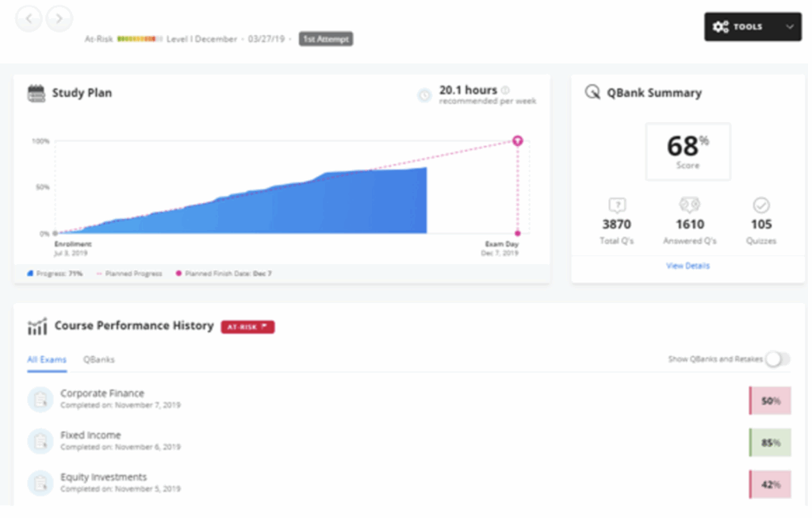Viewport: 812px width, 518px height.
Task: Click the Course Performance History chart icon
Action: pyautogui.click(x=36, y=327)
